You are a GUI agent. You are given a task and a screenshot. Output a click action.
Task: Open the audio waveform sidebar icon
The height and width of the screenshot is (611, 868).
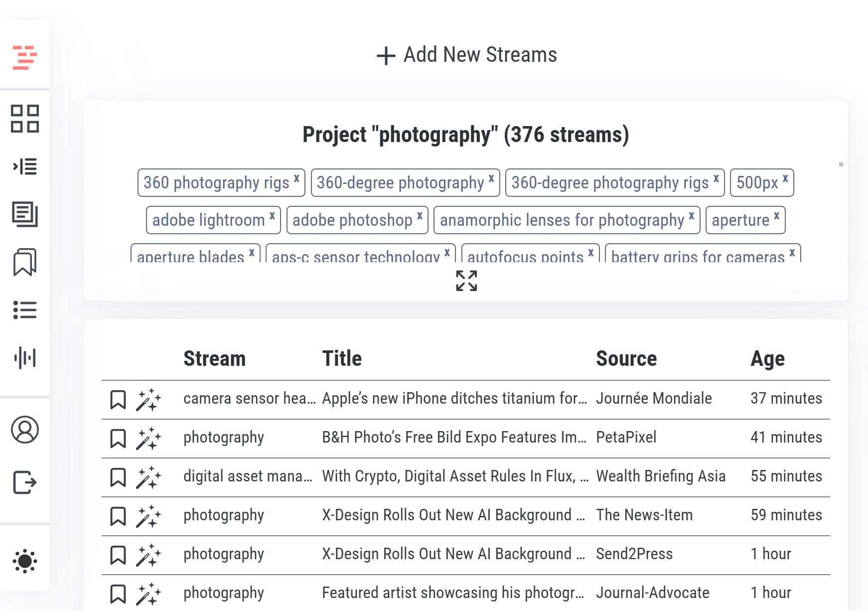pos(25,358)
